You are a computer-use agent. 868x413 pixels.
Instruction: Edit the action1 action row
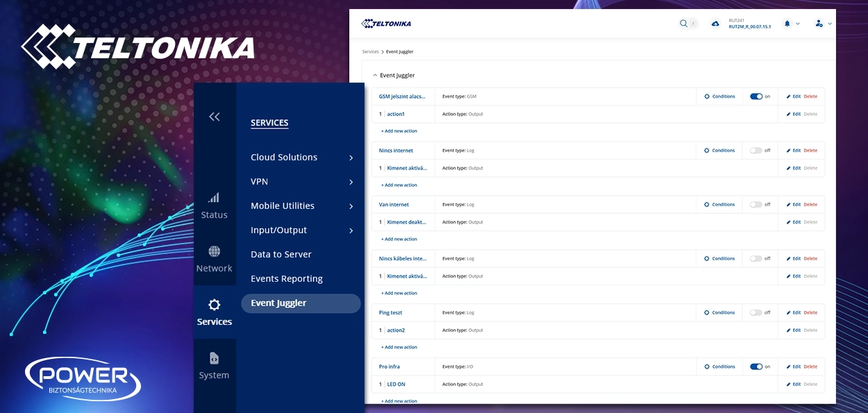(793, 114)
